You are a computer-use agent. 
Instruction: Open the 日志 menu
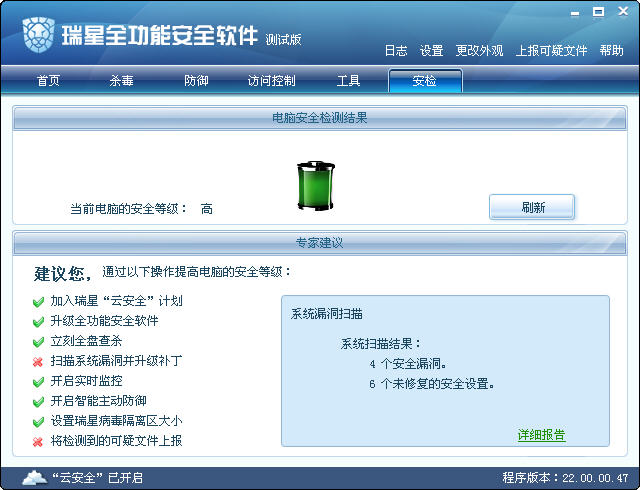point(396,51)
